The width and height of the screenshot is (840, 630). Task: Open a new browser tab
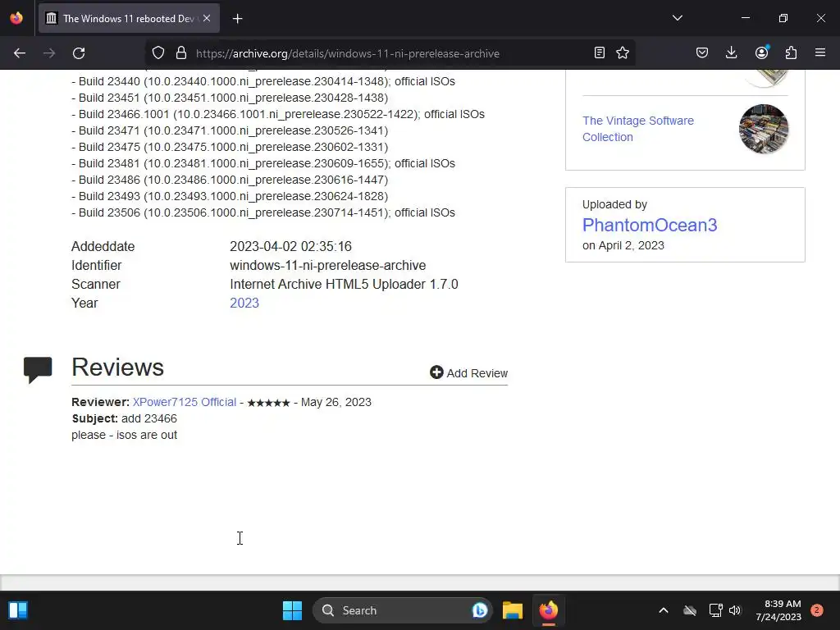[x=237, y=19]
